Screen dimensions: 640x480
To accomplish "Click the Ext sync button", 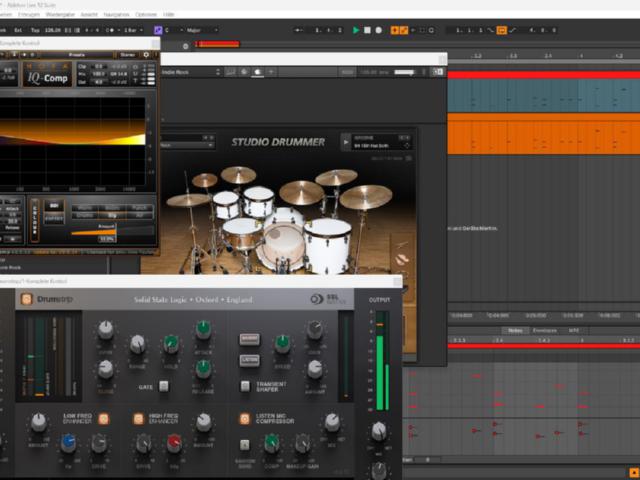I will pos(18,30).
